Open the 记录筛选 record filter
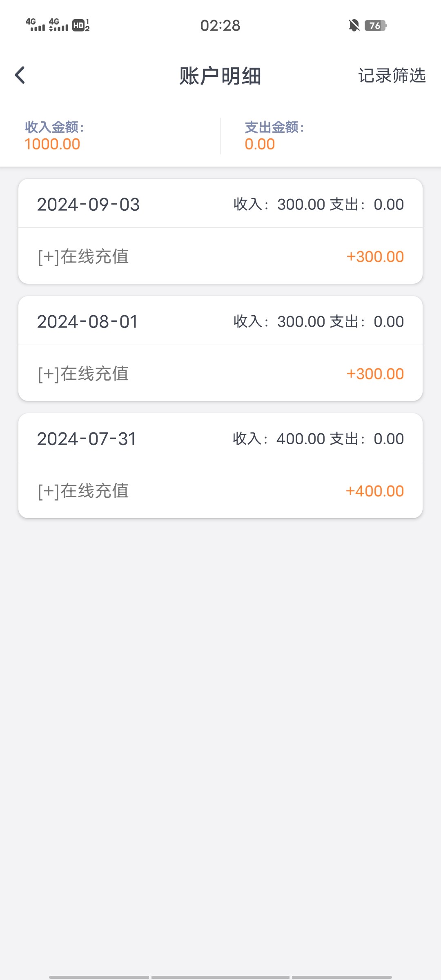This screenshot has width=441, height=980. (x=392, y=76)
